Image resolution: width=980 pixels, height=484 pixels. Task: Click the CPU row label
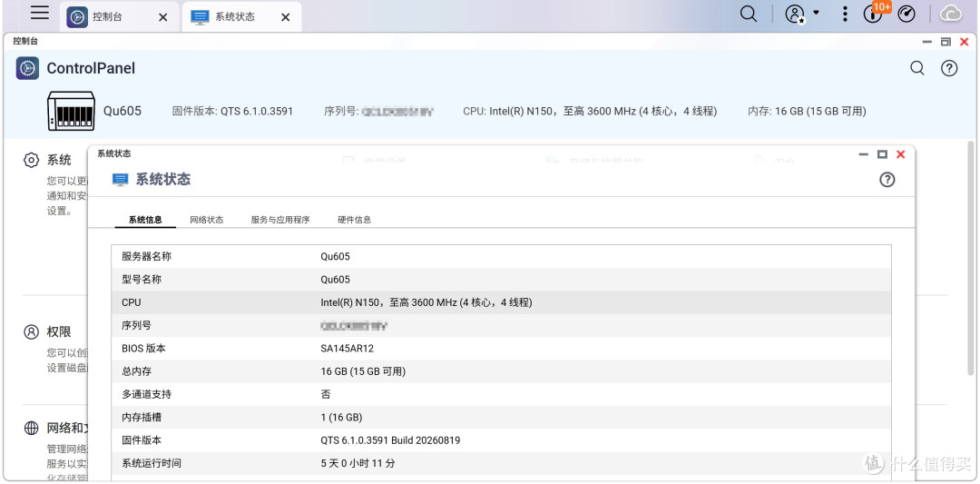132,302
